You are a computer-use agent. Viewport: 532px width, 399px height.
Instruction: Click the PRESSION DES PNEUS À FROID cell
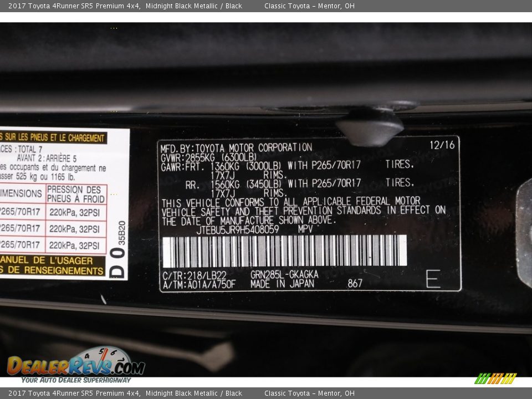tap(76, 194)
